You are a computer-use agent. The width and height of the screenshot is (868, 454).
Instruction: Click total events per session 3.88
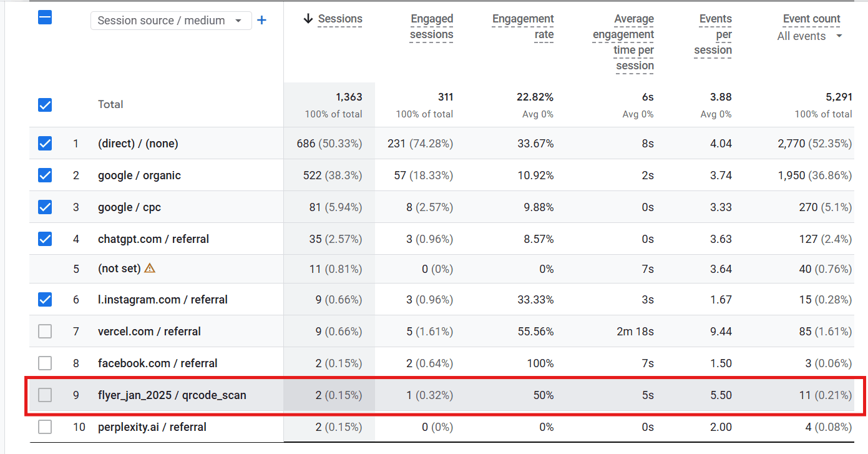point(721,97)
